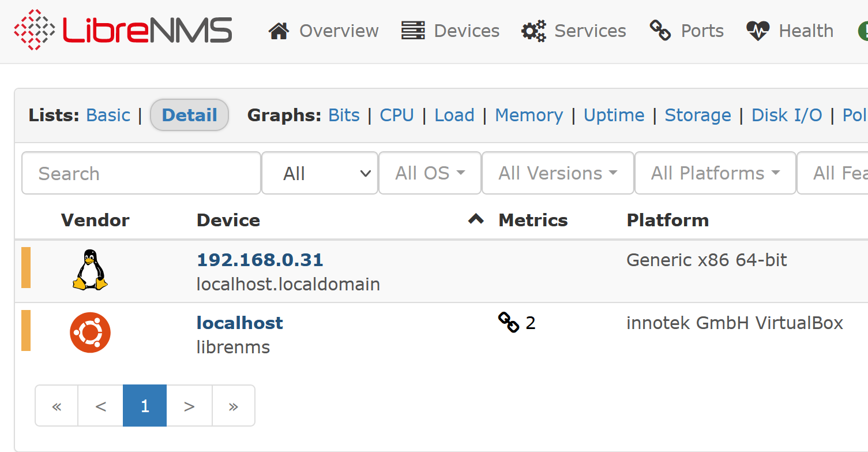Click the Ports link icon
Screen dimensions: 868x452
(x=660, y=31)
